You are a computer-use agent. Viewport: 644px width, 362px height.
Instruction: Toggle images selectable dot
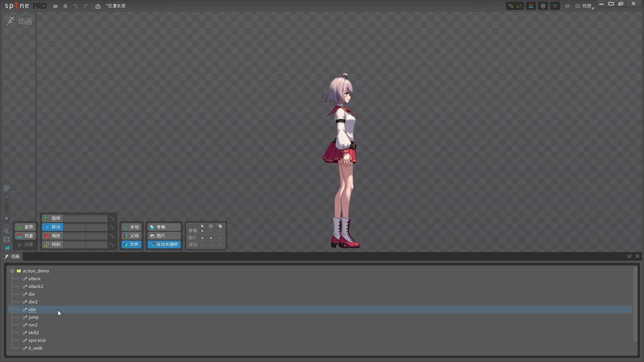click(202, 238)
